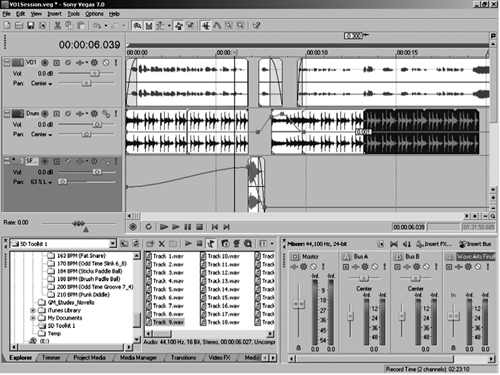Click the Save disk icon in toolbar

point(31,25)
